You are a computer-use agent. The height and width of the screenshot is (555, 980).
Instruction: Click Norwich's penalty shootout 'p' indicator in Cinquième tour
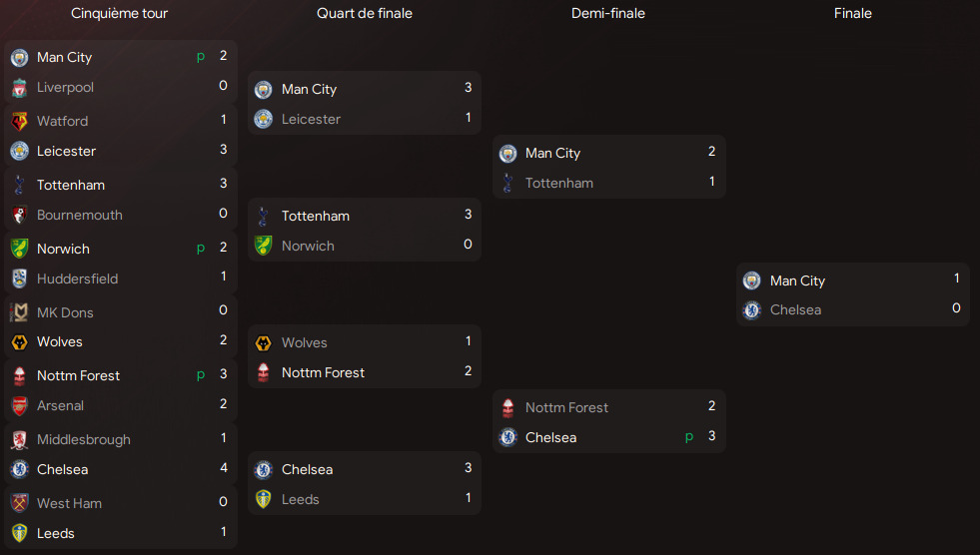pyautogui.click(x=201, y=249)
